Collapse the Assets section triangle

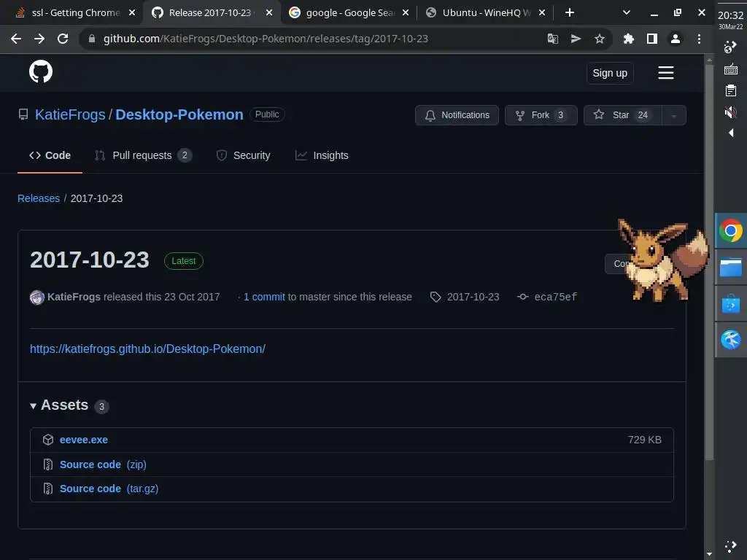33,406
